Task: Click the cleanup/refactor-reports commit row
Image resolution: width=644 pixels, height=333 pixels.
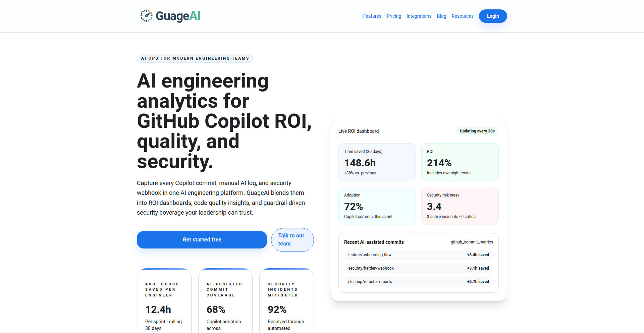Action: pos(418,282)
